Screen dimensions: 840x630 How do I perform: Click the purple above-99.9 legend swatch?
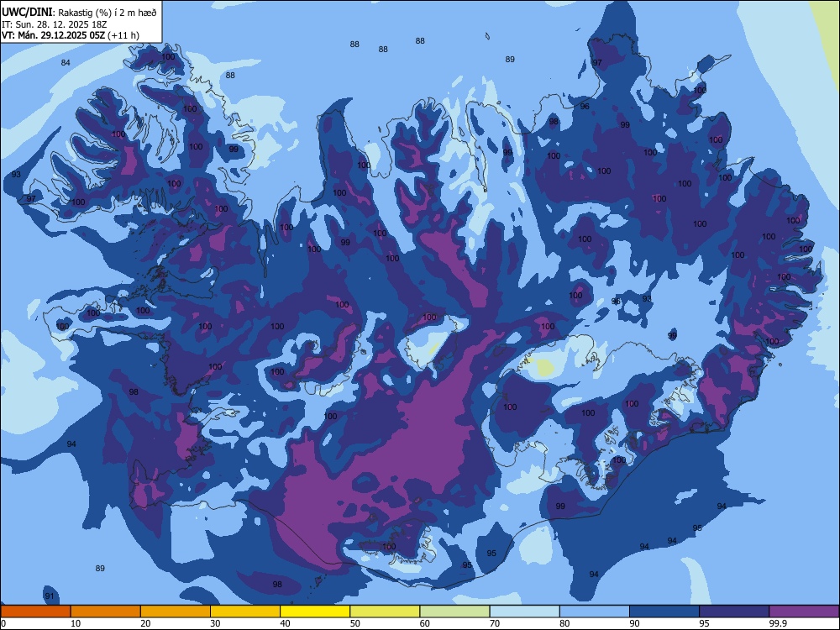[x=804, y=612]
